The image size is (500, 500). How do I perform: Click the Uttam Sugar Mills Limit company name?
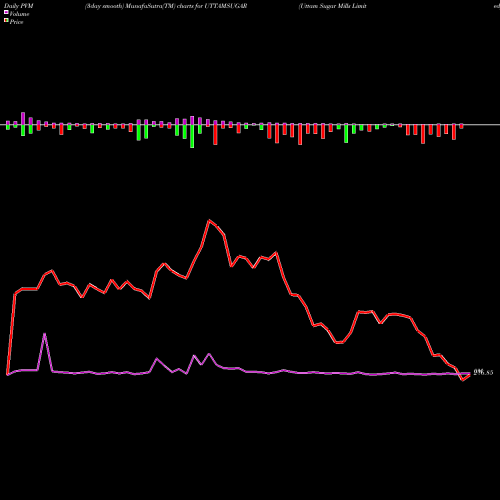point(332,6)
